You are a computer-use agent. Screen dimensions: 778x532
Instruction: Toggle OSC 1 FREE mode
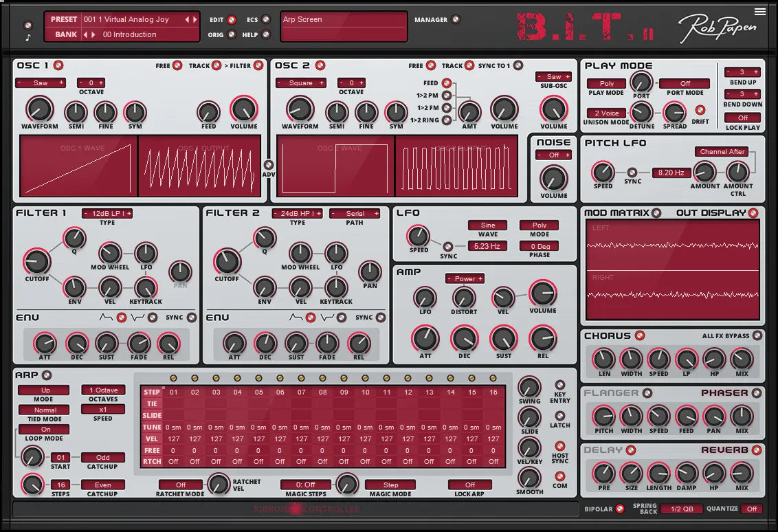click(177, 65)
